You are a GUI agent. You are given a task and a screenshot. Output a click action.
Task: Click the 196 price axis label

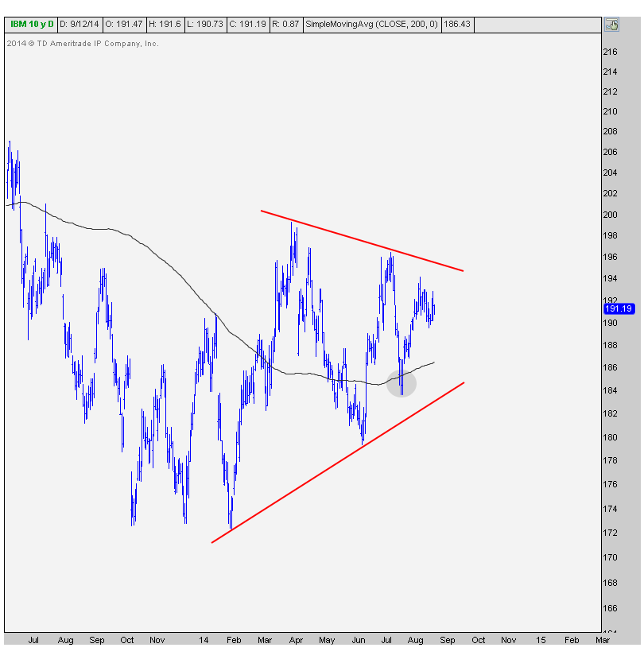(610, 257)
